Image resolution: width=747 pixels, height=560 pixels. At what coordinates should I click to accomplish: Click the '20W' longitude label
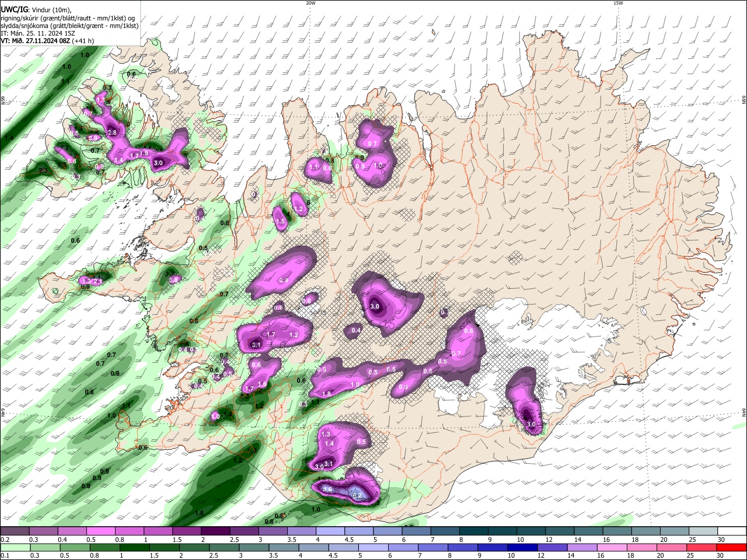click(310, 3)
